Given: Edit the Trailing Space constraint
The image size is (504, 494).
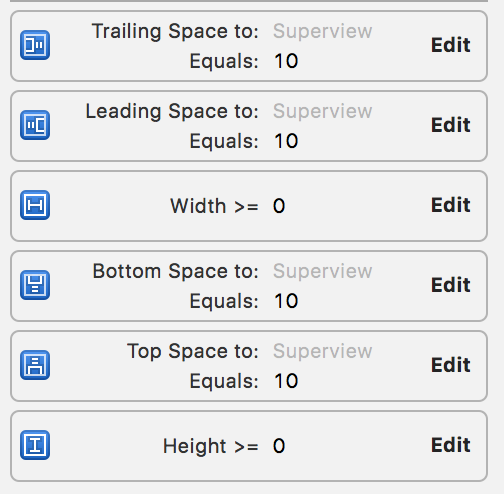Looking at the screenshot, I should point(451,45).
